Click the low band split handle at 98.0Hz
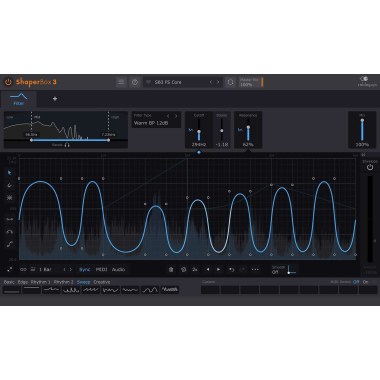The image size is (380, 380). click(31, 140)
